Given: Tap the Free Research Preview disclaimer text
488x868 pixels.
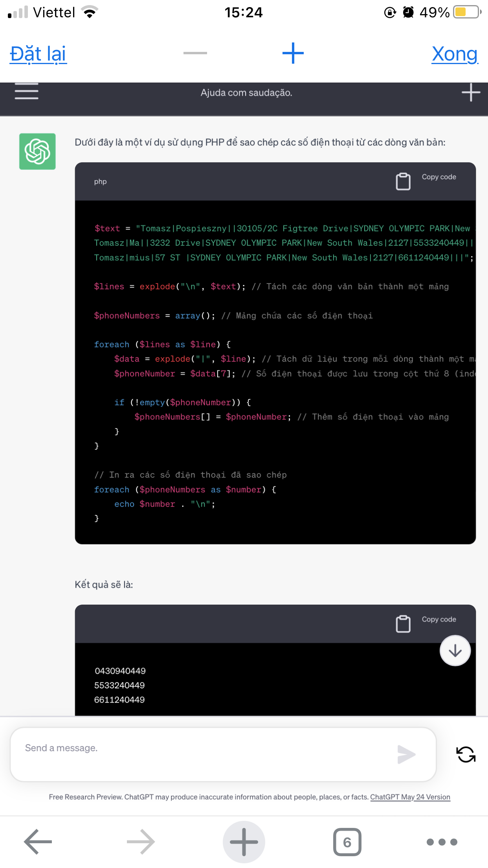Looking at the screenshot, I should (209, 797).
